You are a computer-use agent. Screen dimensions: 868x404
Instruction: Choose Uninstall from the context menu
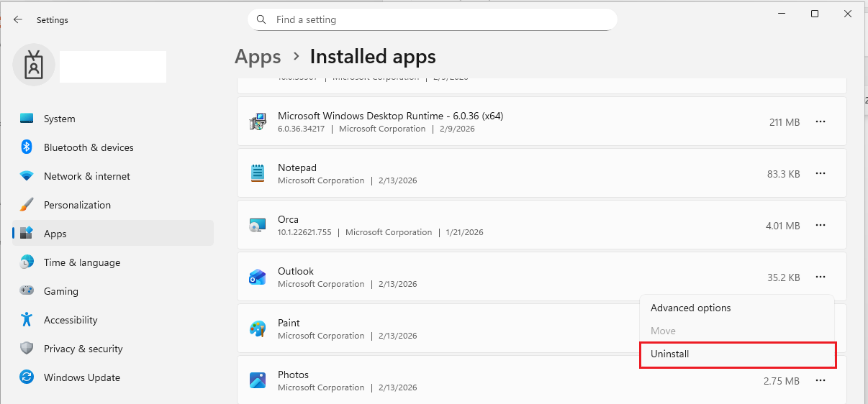pyautogui.click(x=737, y=354)
